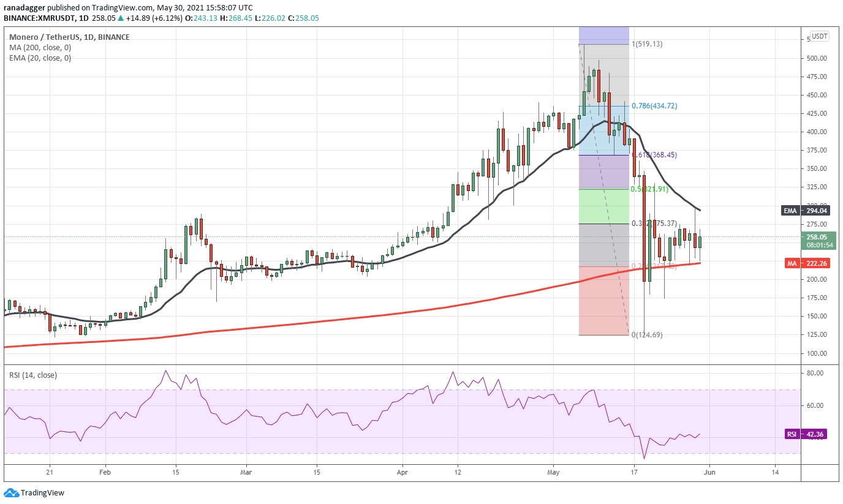Click the USDT currency badge
The image size is (843, 504).
(820, 37)
